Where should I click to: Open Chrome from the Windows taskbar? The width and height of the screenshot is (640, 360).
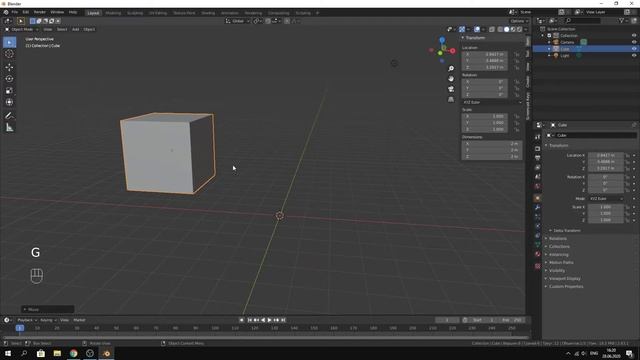[x=73, y=353]
